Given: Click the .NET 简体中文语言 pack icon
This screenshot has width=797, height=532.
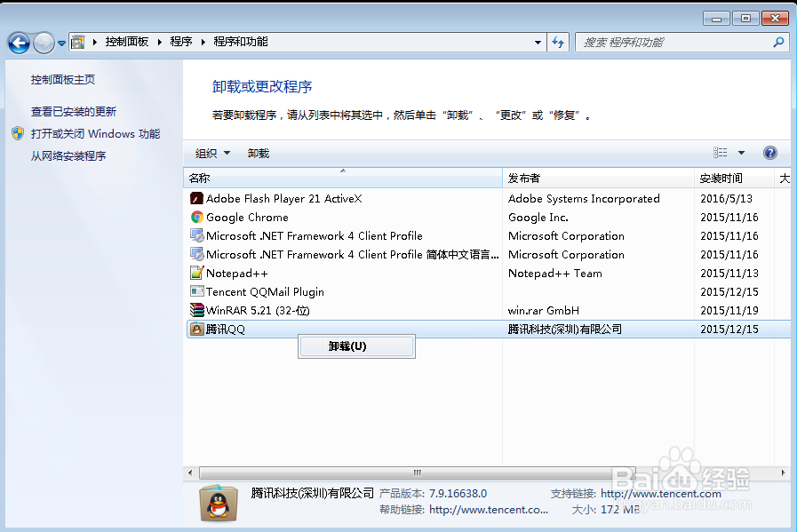Looking at the screenshot, I should click(196, 254).
